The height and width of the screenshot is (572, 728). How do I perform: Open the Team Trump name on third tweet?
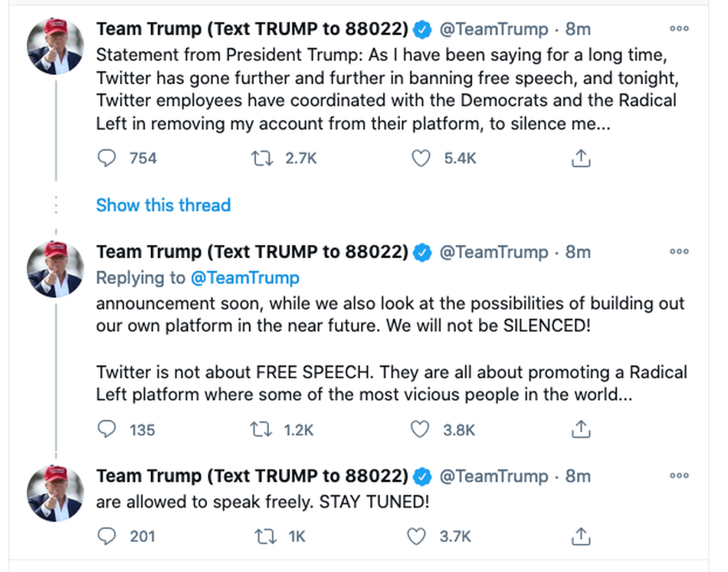click(x=252, y=476)
